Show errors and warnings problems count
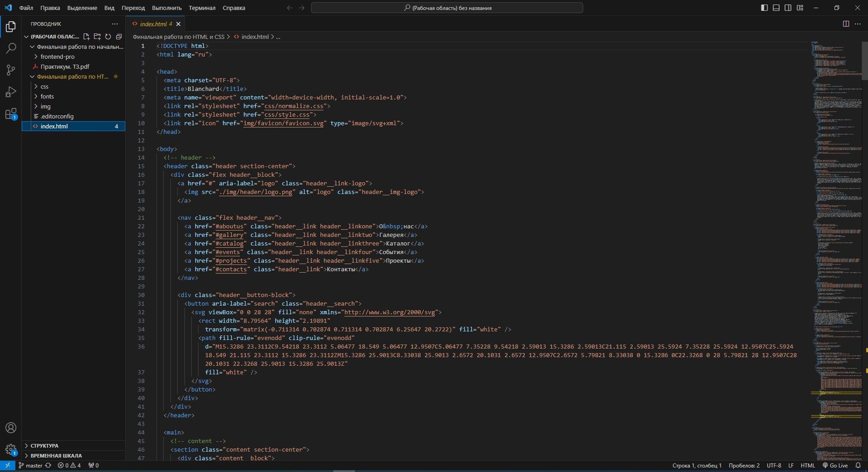Viewport: 868px width, 472px height. click(x=69, y=465)
